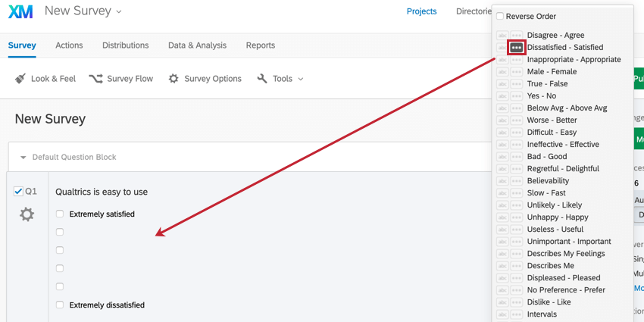The height and width of the screenshot is (322, 644).
Task: Click dots icon beside Bad - Good
Action: pos(516,157)
